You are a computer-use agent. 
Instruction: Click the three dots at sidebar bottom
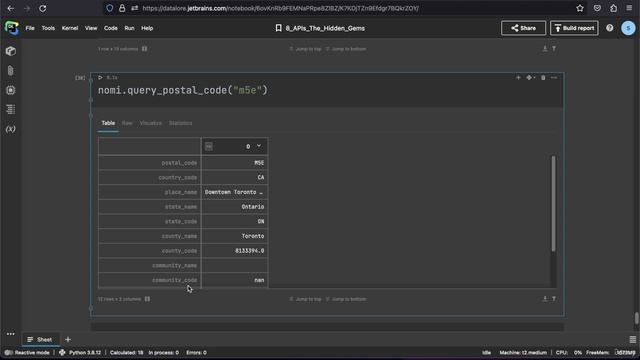coord(11,334)
